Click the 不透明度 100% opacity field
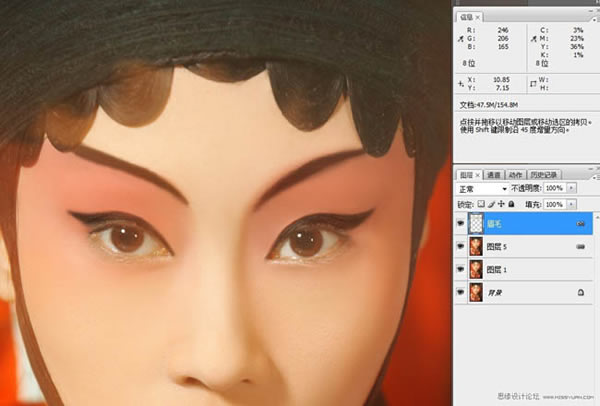The width and height of the screenshot is (600, 406). pos(555,188)
